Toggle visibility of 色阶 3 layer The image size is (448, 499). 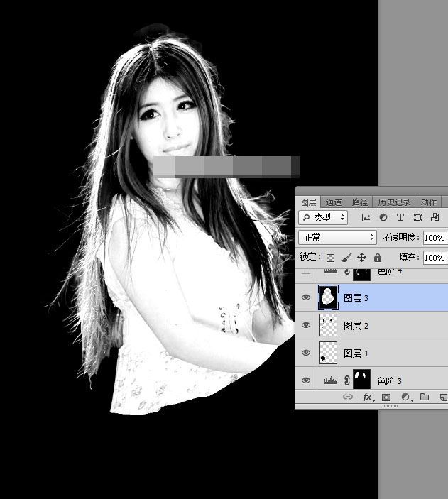[306, 380]
